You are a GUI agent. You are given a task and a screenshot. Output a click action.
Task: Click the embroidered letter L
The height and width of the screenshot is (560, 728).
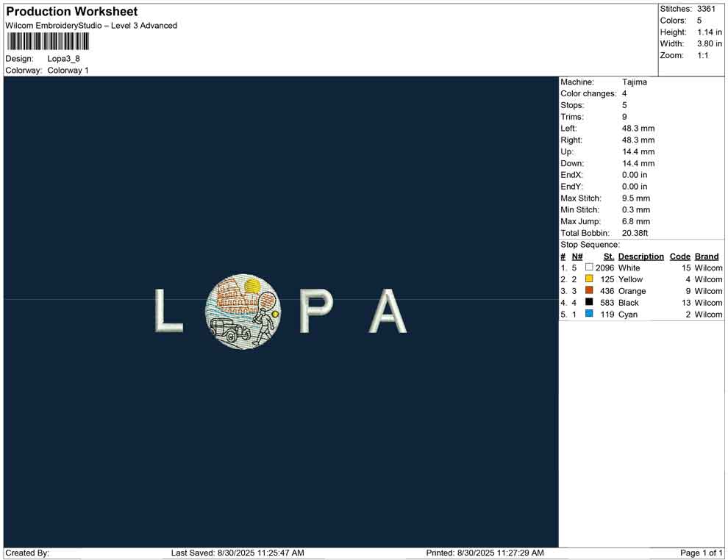(167, 310)
